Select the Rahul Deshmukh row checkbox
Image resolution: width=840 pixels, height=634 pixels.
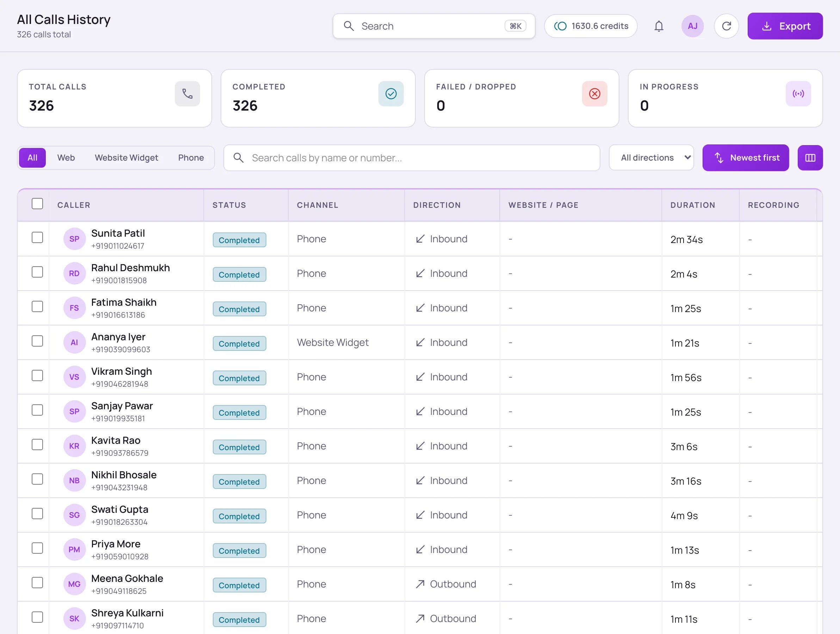point(37,272)
